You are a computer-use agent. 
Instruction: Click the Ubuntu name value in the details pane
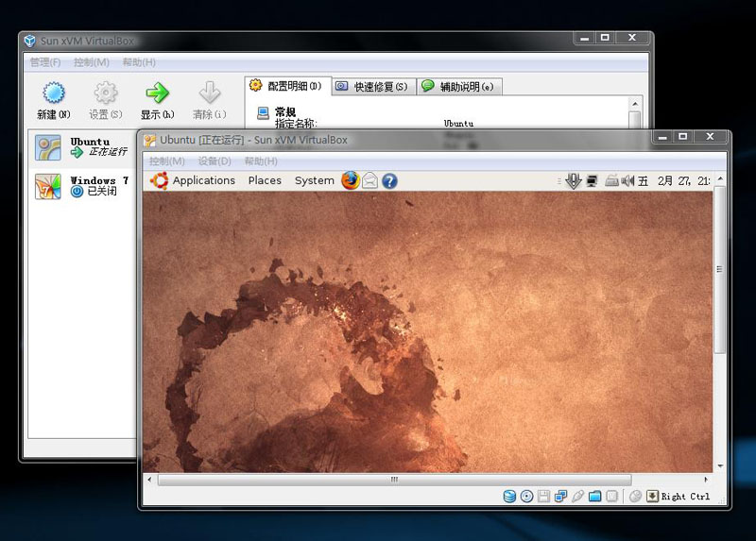coord(458,124)
